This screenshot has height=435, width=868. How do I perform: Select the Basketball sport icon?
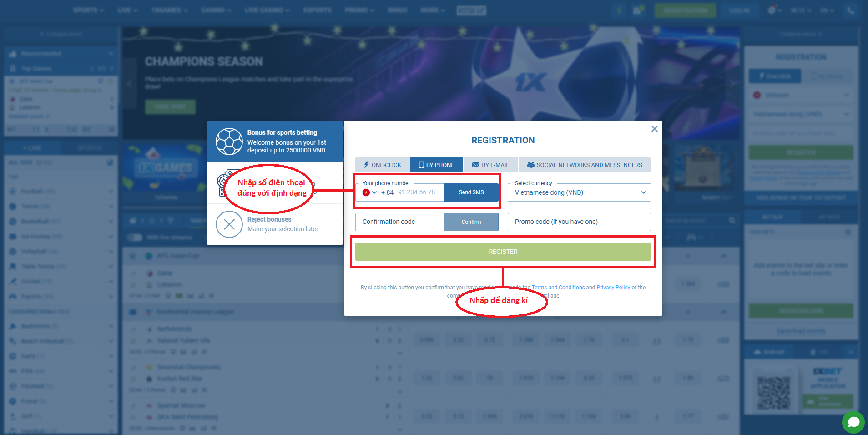tap(13, 221)
